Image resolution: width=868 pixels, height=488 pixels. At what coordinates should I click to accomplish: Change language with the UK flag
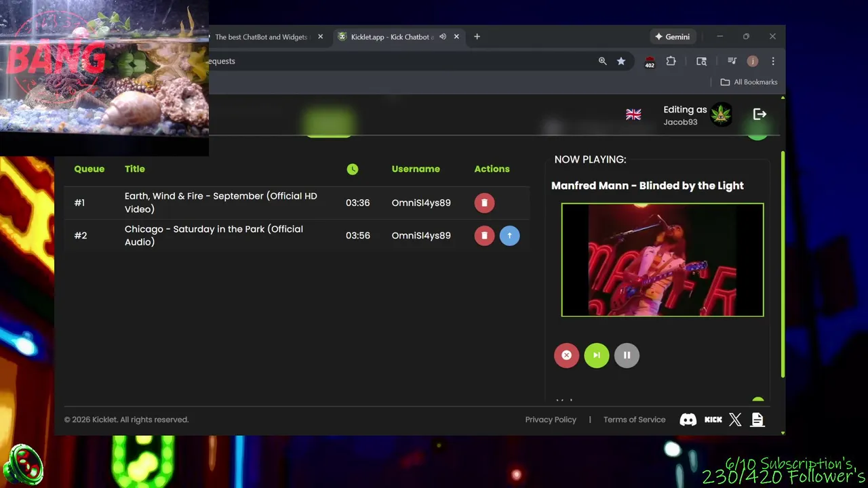click(633, 115)
